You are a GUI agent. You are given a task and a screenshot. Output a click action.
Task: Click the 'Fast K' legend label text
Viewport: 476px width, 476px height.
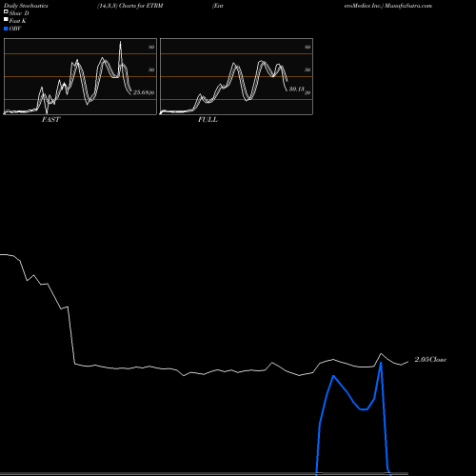pos(18,21)
